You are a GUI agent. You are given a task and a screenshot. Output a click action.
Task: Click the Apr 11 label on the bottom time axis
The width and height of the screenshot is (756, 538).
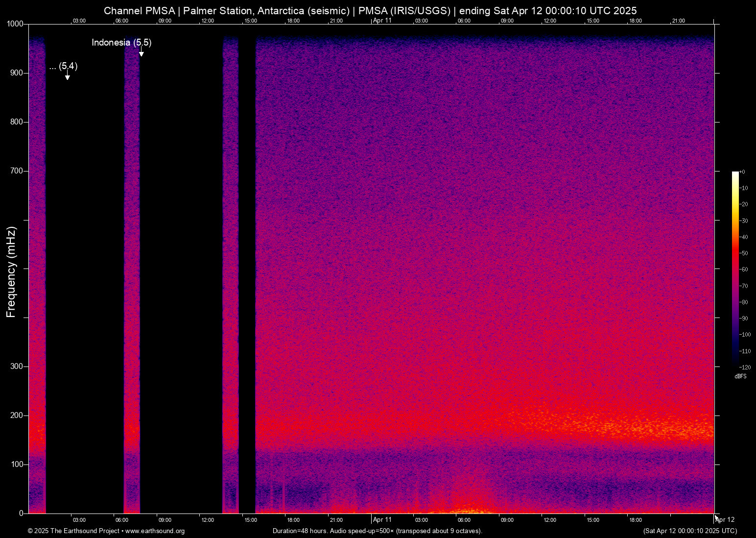tap(382, 520)
